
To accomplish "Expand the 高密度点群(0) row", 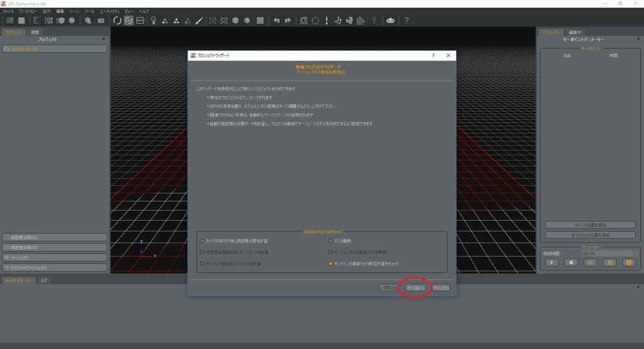I will pos(55,248).
